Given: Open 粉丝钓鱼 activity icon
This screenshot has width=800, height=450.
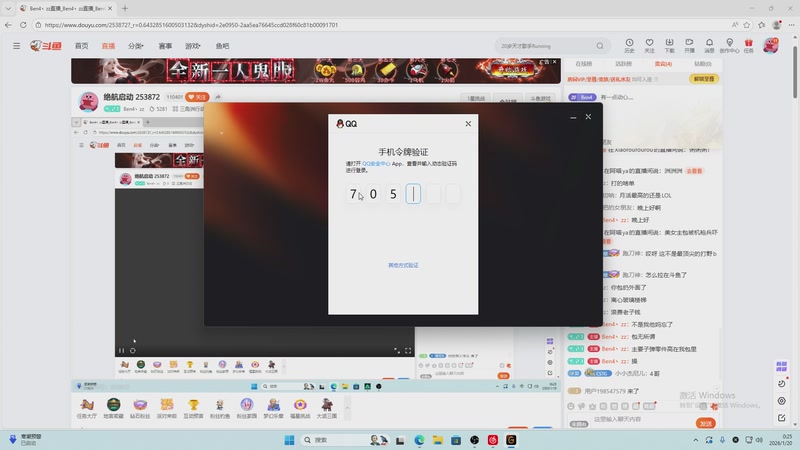Looking at the screenshot, I should click(220, 408).
